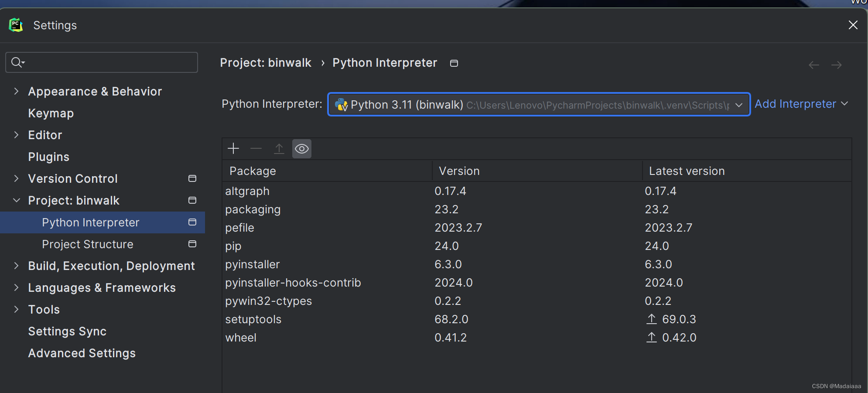The height and width of the screenshot is (393, 868).
Task: Toggle the eye icon to show early releases
Action: pyautogui.click(x=302, y=149)
